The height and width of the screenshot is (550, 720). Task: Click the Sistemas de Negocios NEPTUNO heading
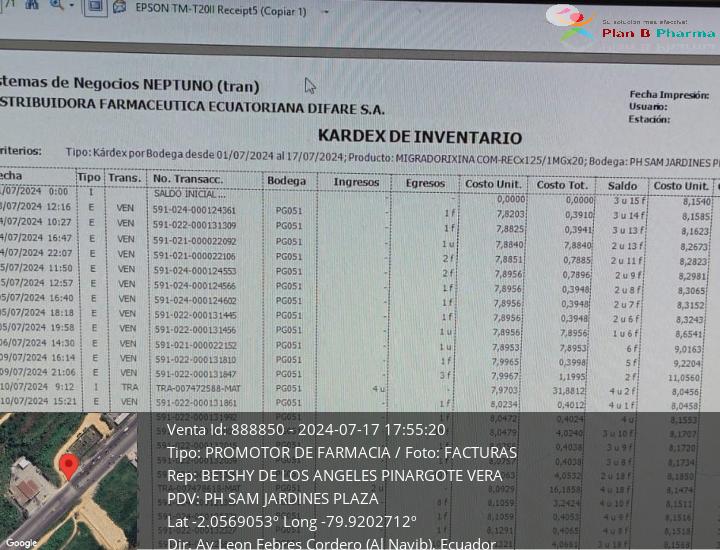click(130, 84)
